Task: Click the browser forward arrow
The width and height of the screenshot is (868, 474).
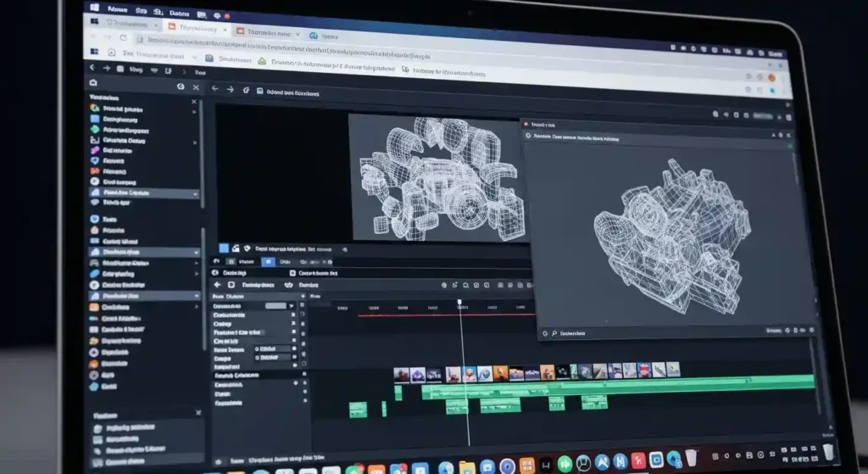Action: coord(108,37)
